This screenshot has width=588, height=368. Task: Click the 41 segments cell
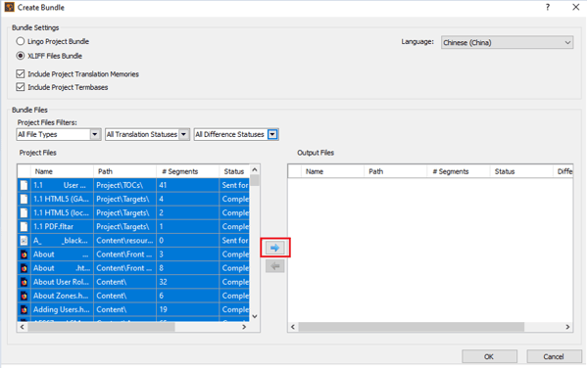coord(187,185)
